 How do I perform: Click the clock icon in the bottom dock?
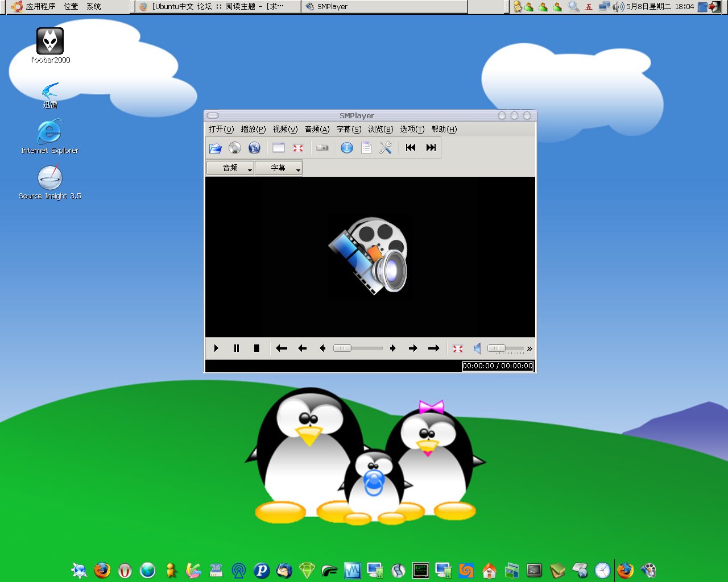coord(602,570)
